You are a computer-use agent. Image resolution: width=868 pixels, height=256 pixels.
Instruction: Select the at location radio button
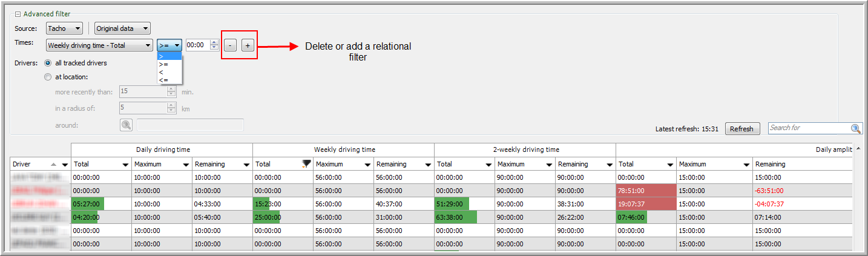point(48,77)
